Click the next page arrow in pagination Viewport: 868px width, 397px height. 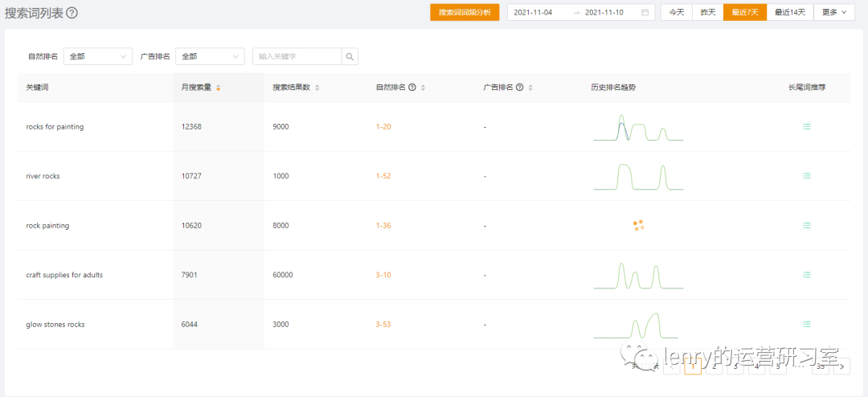(841, 366)
